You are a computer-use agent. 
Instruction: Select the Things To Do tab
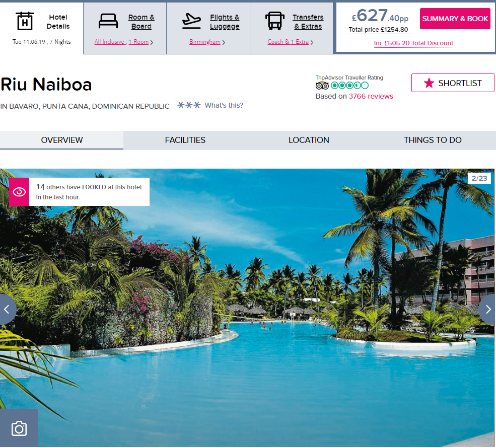click(433, 140)
